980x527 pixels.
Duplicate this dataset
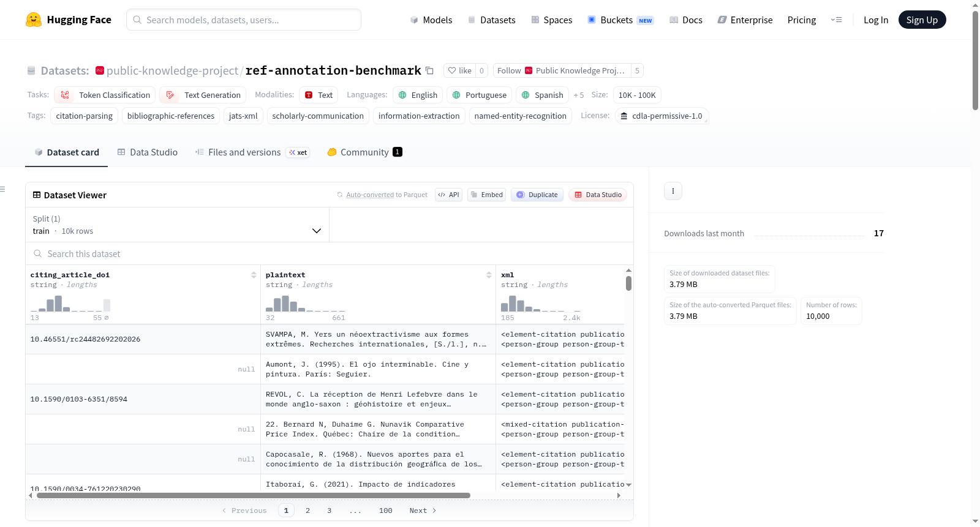tap(537, 195)
